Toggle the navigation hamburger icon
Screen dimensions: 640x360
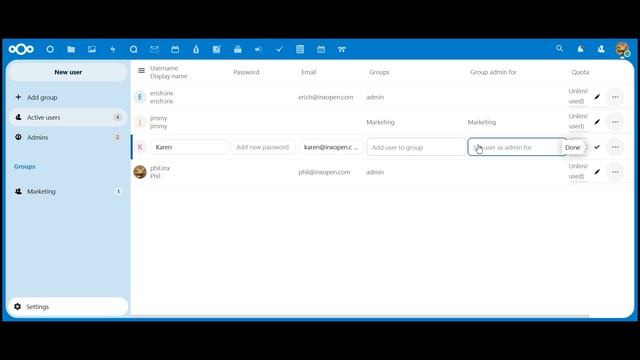(141, 71)
